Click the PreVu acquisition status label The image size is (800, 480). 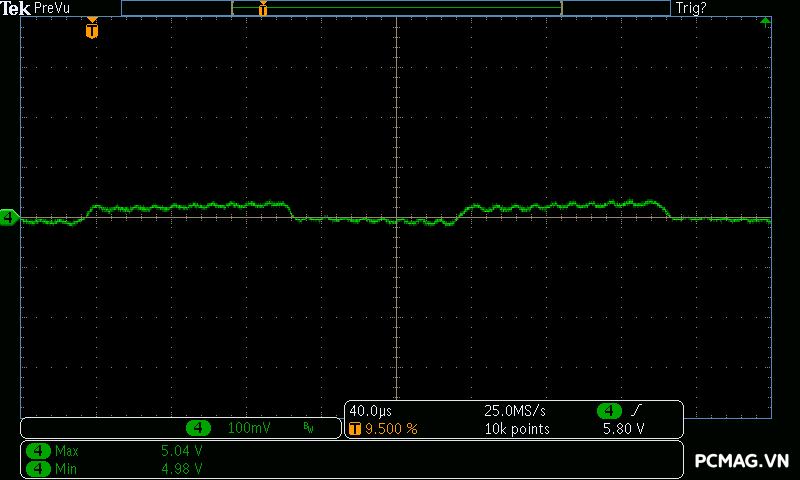pyautogui.click(x=54, y=8)
